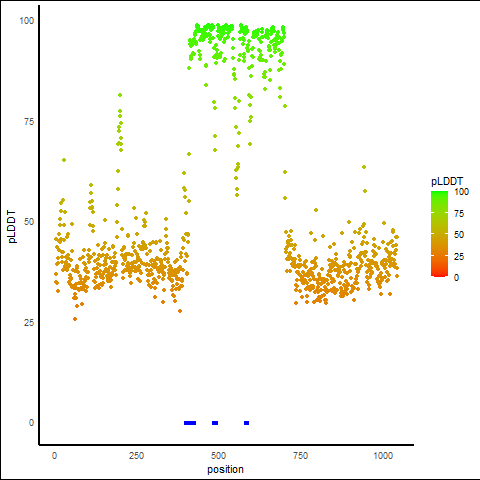
Task: Click the x-axis title position
Action: 225,469
